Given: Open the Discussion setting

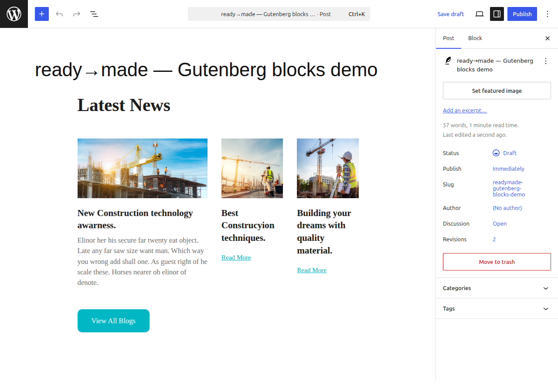Looking at the screenshot, I should point(500,223).
